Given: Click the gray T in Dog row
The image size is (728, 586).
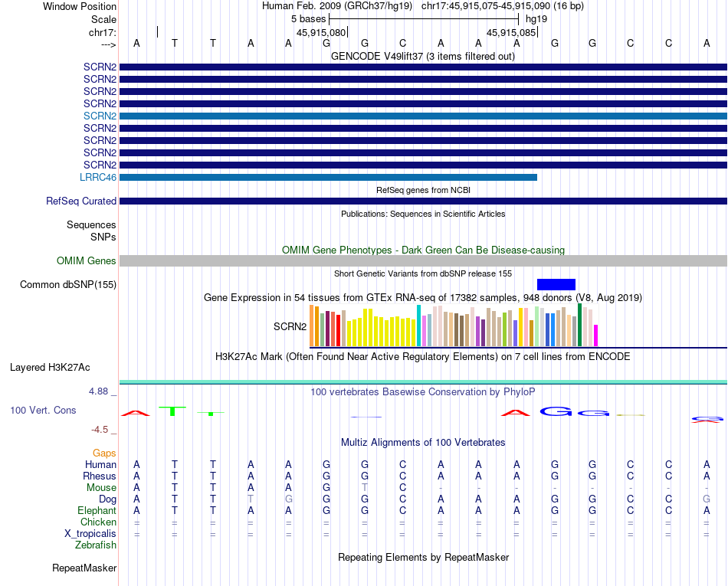Looking at the screenshot, I should click(251, 499).
